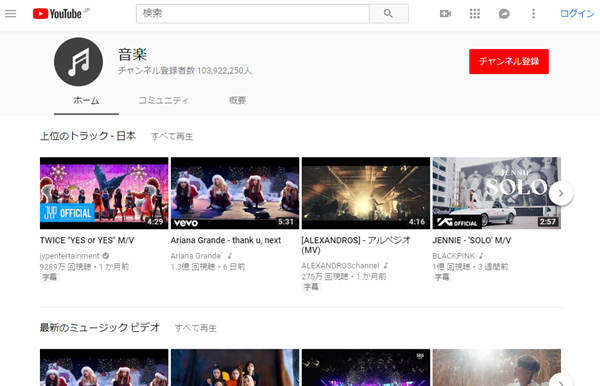Click すべて再生 for 上位のトラック - 日本
600x386 pixels.
pyautogui.click(x=172, y=136)
